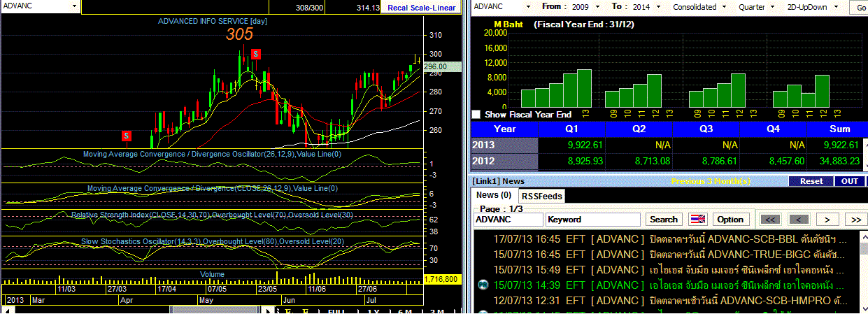Select the 2012 year row cell
The image size is (868, 314).
tap(504, 161)
